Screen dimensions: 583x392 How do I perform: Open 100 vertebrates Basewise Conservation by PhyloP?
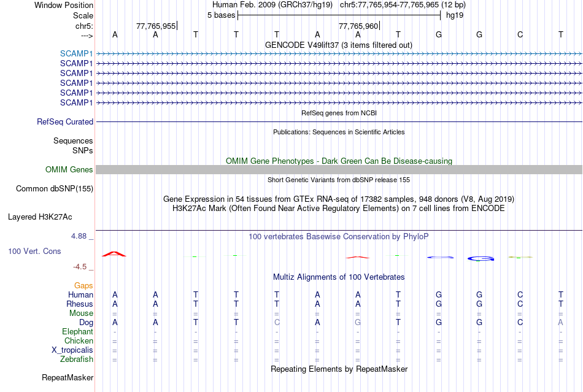pos(339,236)
